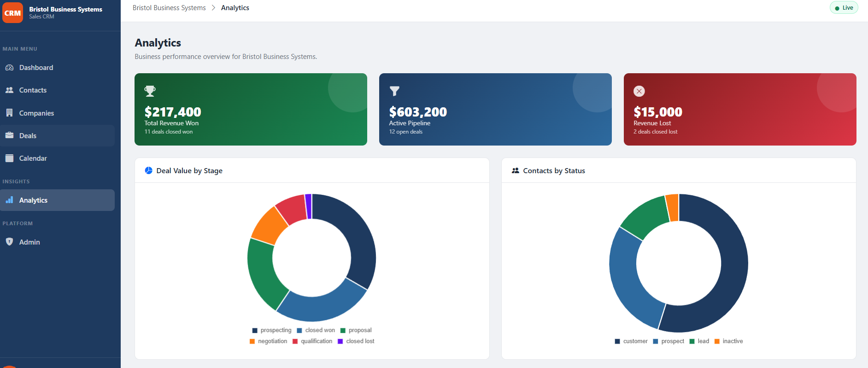Screen dimensions: 868x368
Task: Toggle the inactive legend swatch
Action: [x=717, y=341]
